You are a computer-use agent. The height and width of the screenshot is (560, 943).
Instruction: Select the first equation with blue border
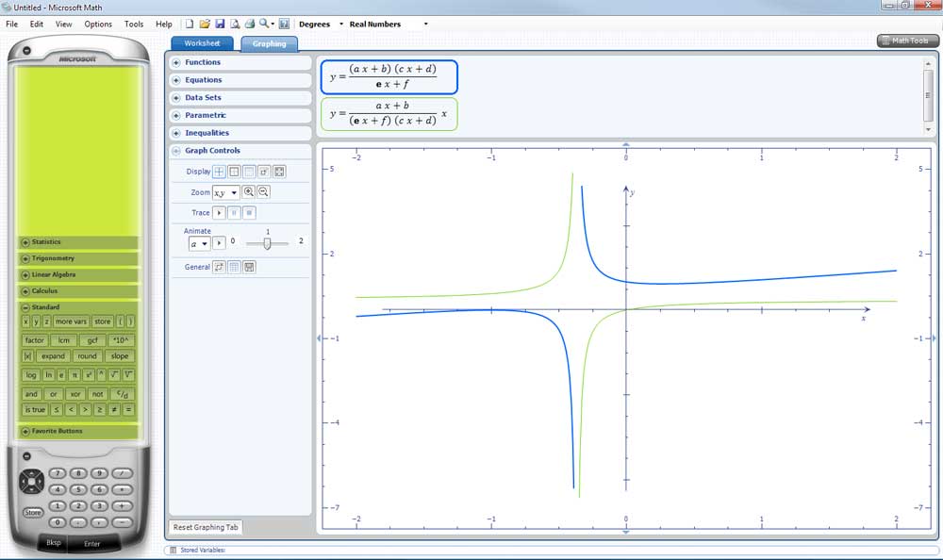tap(389, 77)
